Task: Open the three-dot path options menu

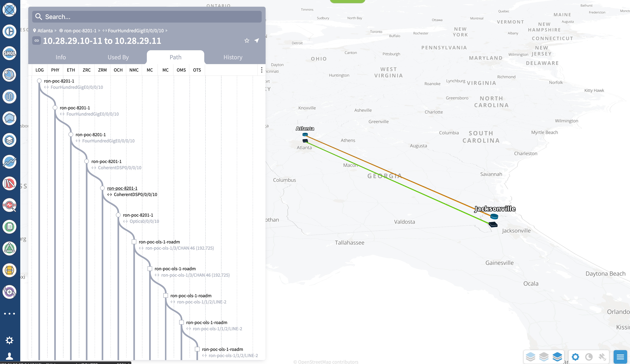Action: [x=261, y=70]
